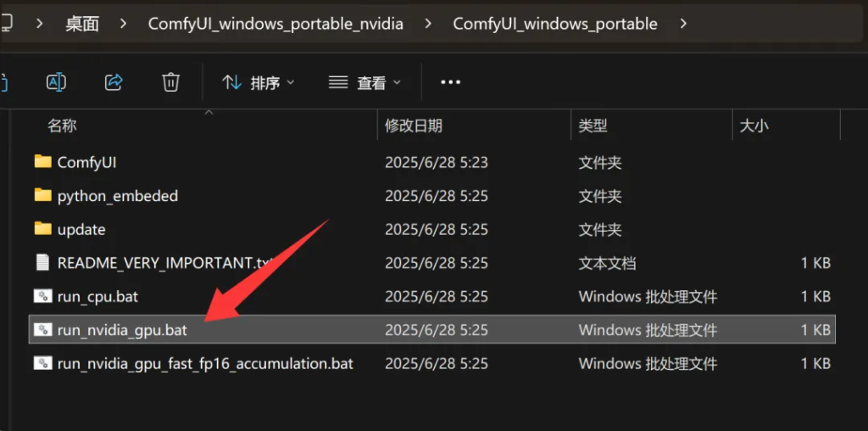Image resolution: width=868 pixels, height=431 pixels.
Task: Click the Share icon in toolbar
Action: [x=114, y=82]
